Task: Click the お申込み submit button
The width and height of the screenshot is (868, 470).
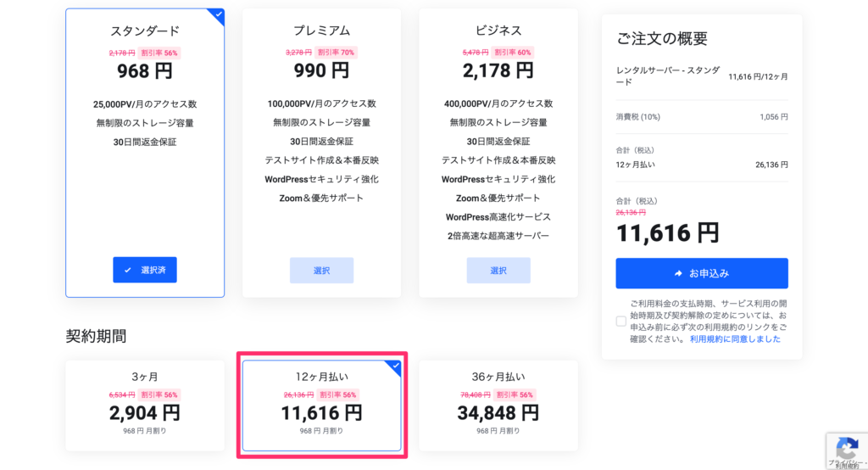Action: point(702,273)
